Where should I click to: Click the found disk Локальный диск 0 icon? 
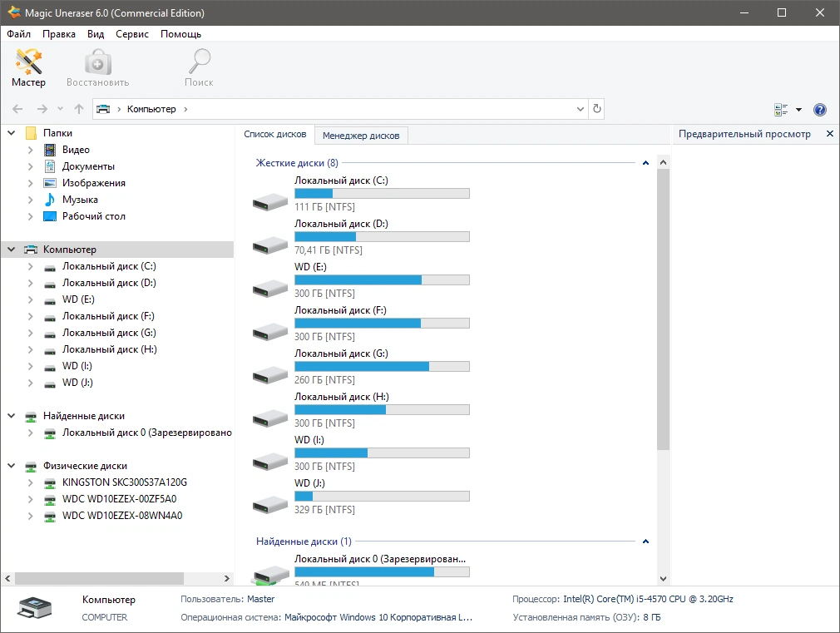tap(270, 576)
